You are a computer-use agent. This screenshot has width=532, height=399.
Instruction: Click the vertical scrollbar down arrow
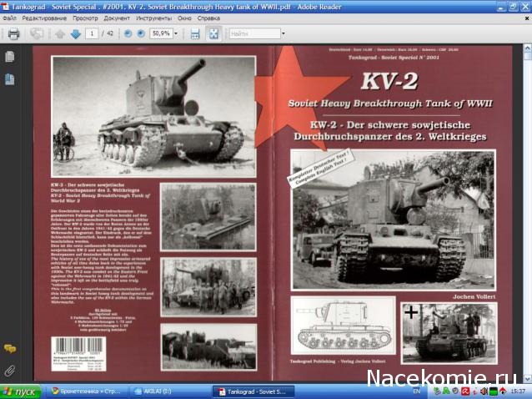527,378
